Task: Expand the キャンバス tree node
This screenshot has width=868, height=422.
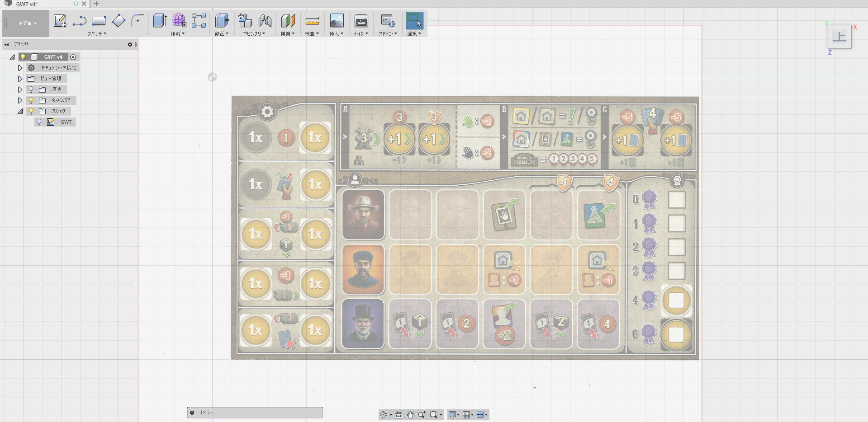Action: [x=20, y=100]
